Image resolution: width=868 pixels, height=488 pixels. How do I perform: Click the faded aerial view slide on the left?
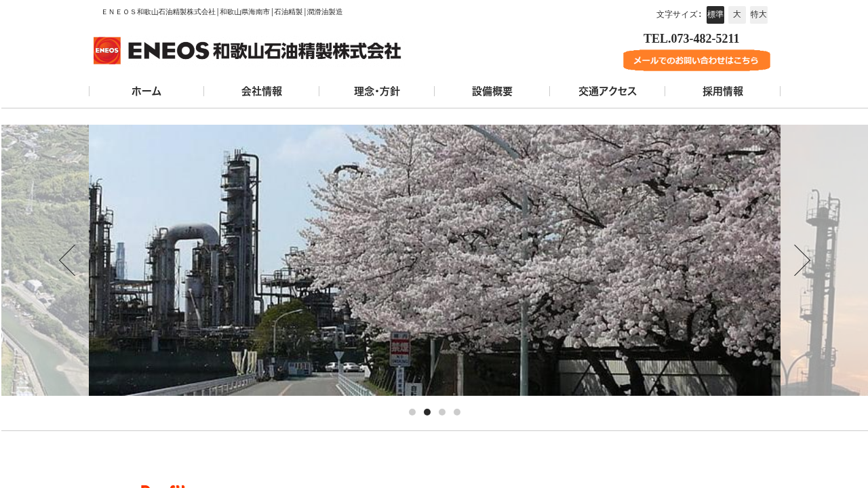pyautogui.click(x=45, y=260)
